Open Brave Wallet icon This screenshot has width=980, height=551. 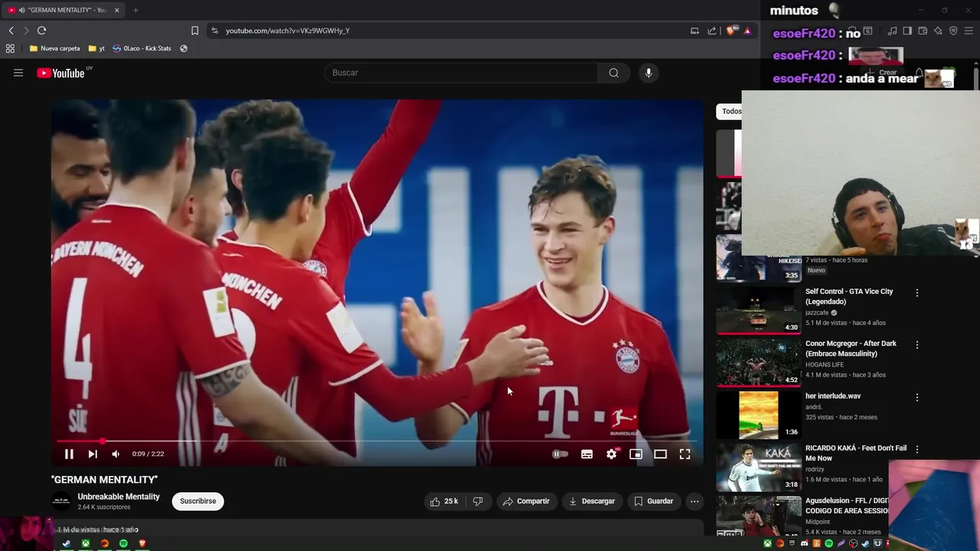tap(923, 31)
